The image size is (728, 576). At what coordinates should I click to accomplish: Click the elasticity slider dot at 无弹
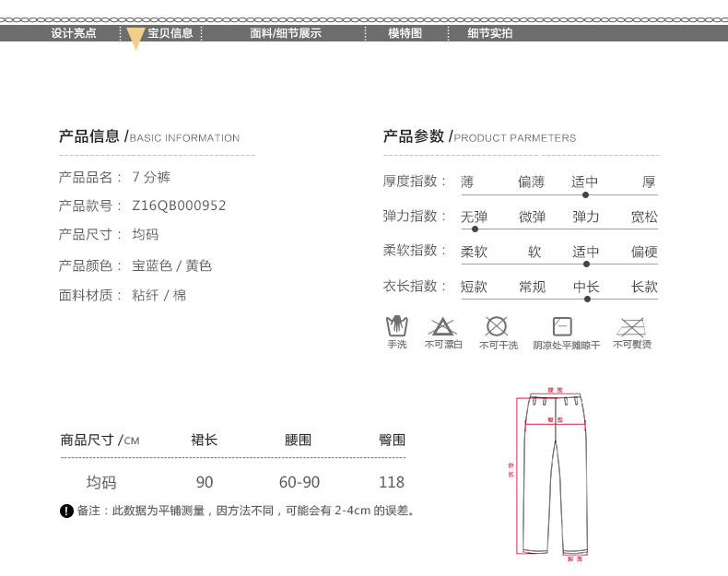tap(475, 229)
